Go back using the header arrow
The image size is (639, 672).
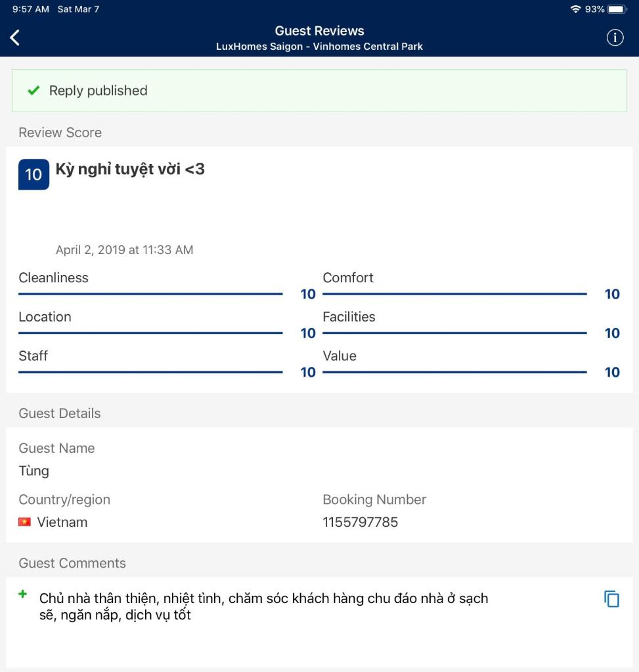click(x=15, y=37)
